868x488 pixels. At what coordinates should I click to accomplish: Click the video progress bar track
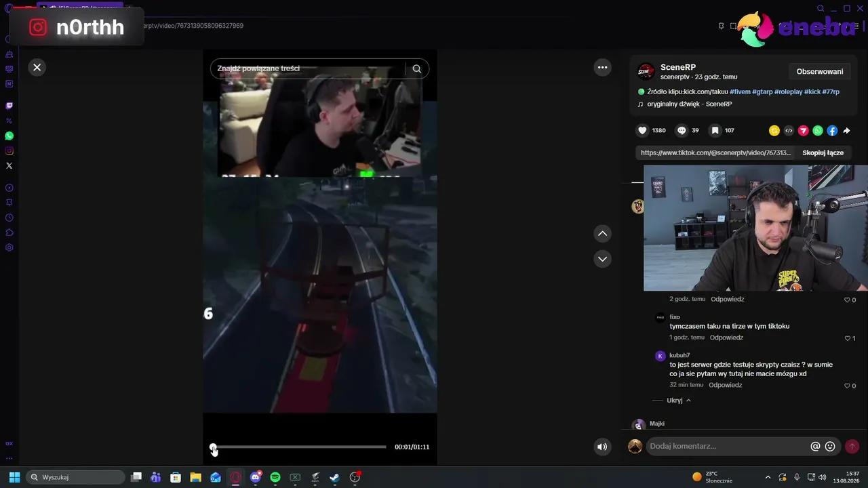[299, 447]
